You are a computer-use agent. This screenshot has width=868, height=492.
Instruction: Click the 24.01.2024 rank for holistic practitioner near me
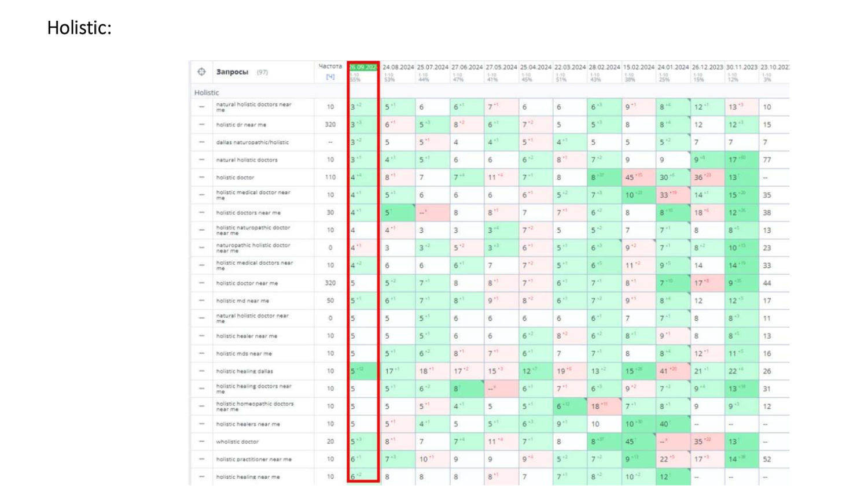point(672,459)
